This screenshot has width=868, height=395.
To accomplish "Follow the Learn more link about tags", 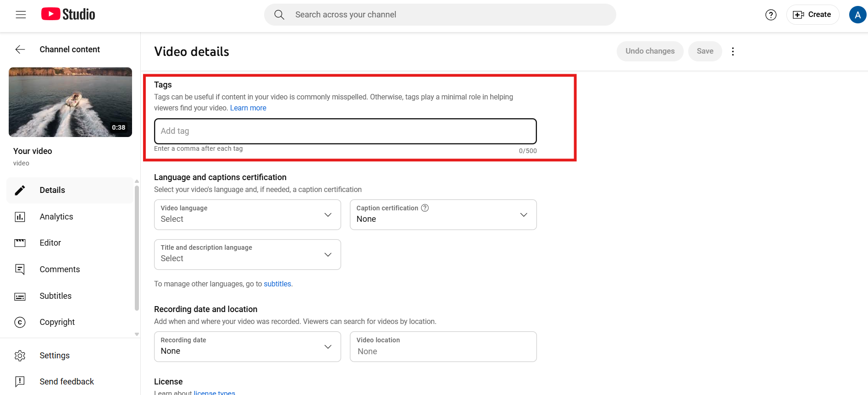I will click(x=248, y=108).
